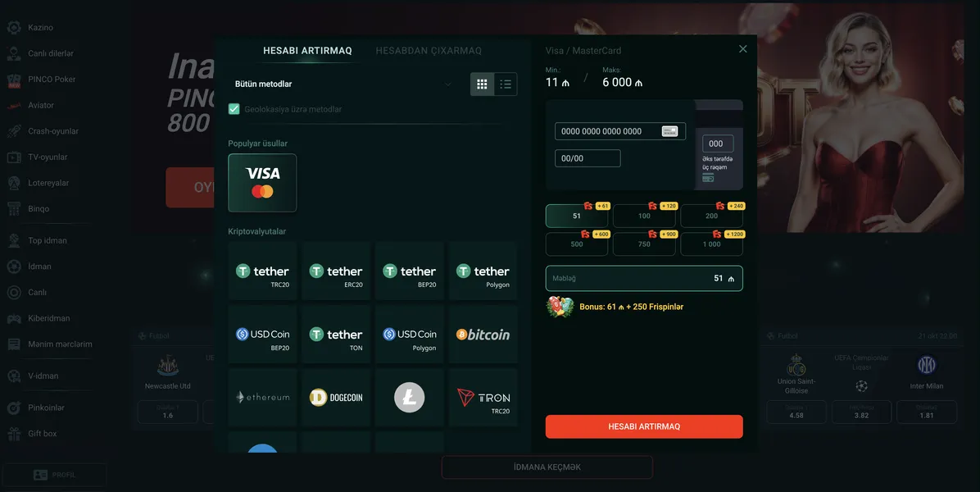Choose the Ethereum payment option
Screen dimensions: 980x492
click(x=262, y=398)
